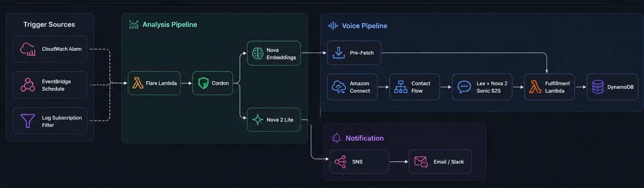Image resolution: width=644 pixels, height=188 pixels.
Task: Click the Fulfillment Lambda orange lambda icon
Action: pyautogui.click(x=535, y=87)
